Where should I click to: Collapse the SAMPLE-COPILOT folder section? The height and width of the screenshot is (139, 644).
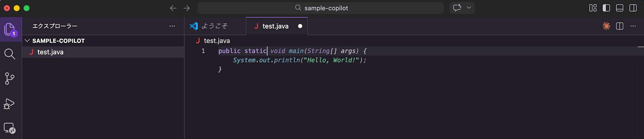point(27,41)
